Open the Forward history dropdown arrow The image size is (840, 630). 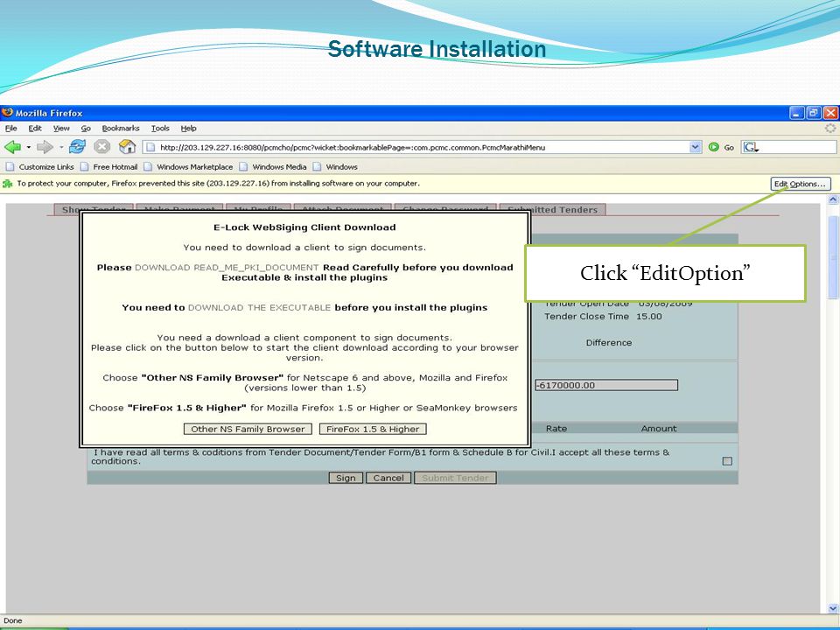[61, 147]
